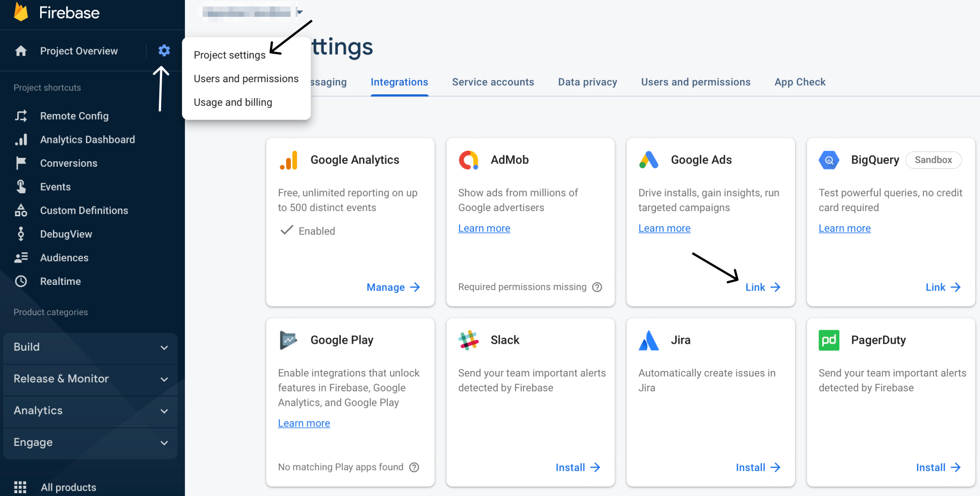Click the help icon next to Required permissions missing

[x=597, y=287]
